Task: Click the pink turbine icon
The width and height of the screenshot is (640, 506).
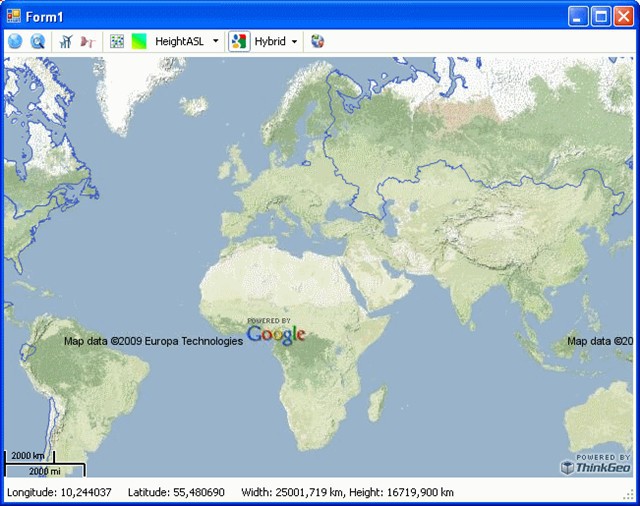Action: coord(87,41)
